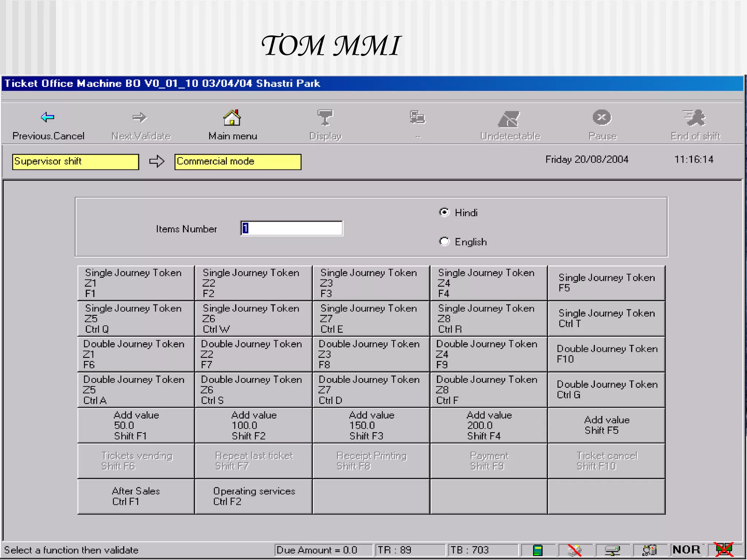
Task: Select the Hindi language option
Action: pos(444,212)
